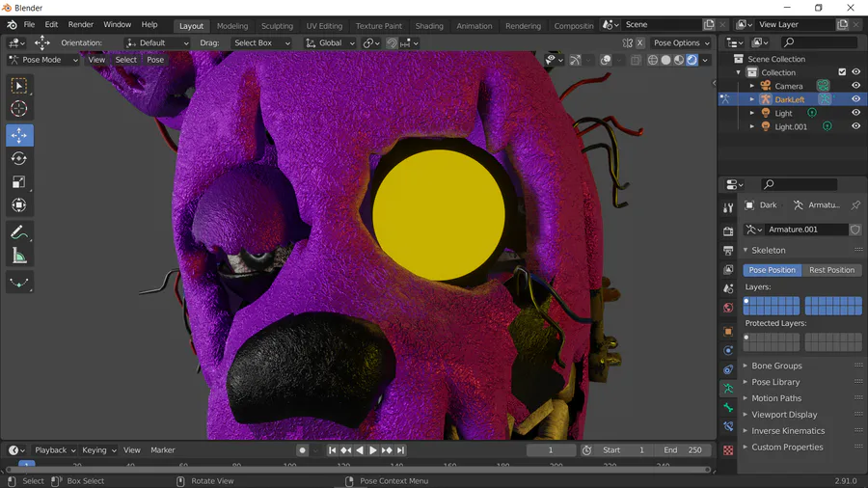The image size is (868, 488).
Task: Select the Measure tool
Action: coord(19,257)
